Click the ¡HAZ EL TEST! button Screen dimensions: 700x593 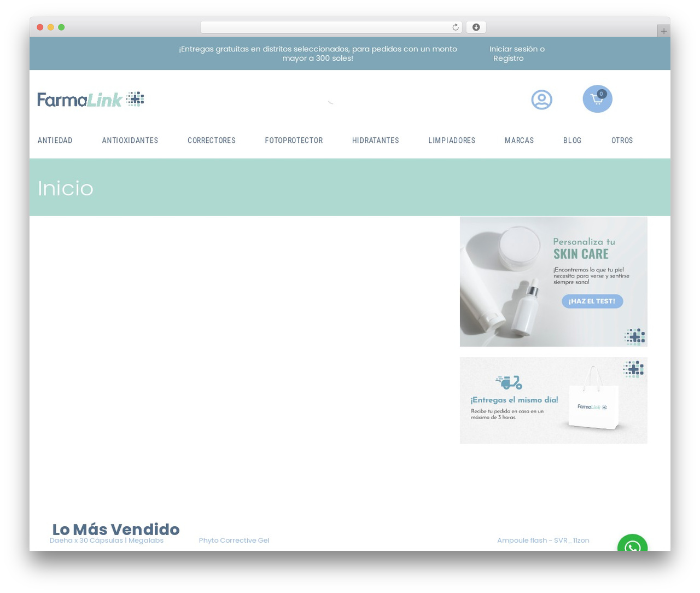(592, 301)
